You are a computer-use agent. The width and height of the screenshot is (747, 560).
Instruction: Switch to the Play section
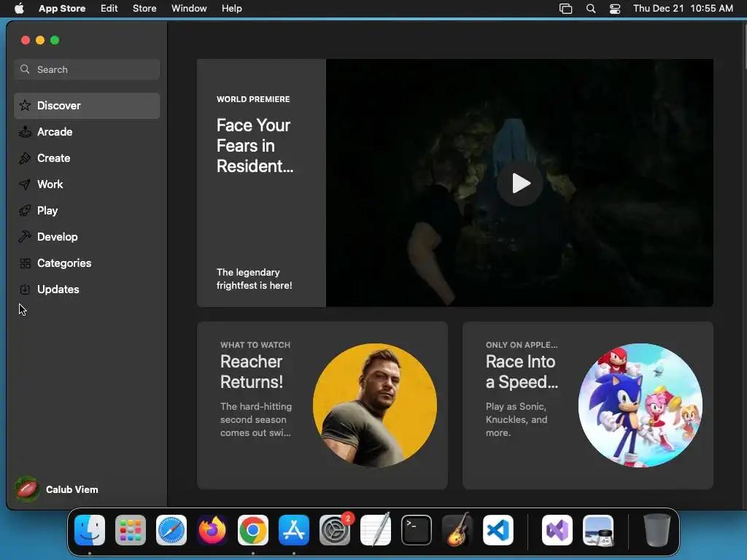[x=87, y=210]
